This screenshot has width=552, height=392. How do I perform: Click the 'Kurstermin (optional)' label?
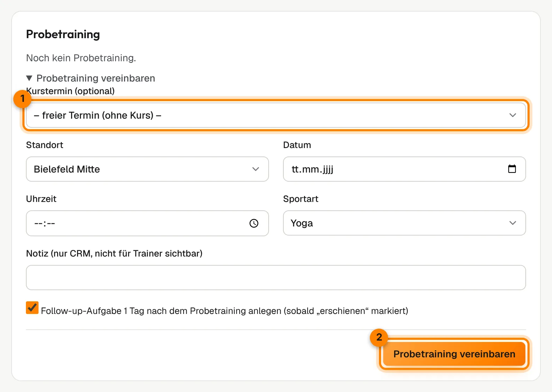pyautogui.click(x=70, y=91)
